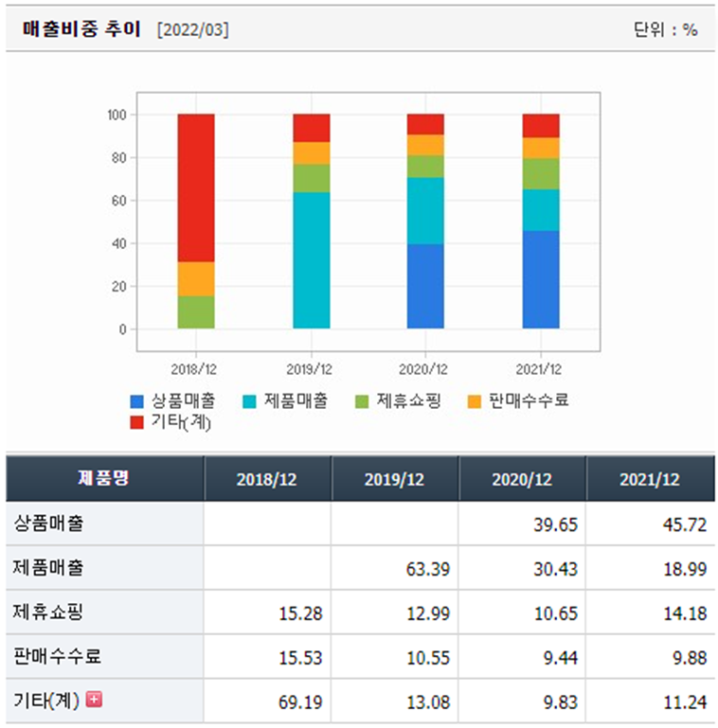718x728 pixels.
Task: Select the 상품매출 row label in table
Action: (x=48, y=524)
